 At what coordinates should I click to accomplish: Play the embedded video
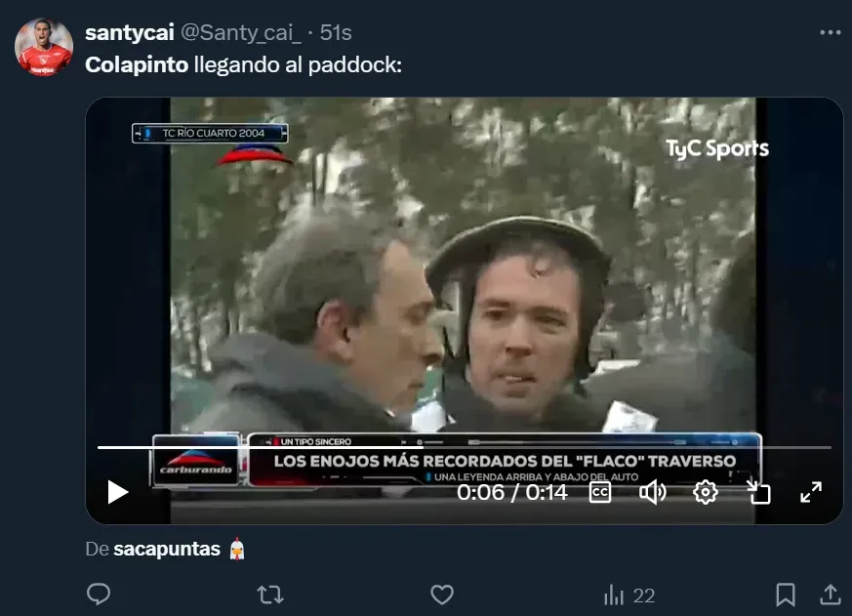(117, 492)
